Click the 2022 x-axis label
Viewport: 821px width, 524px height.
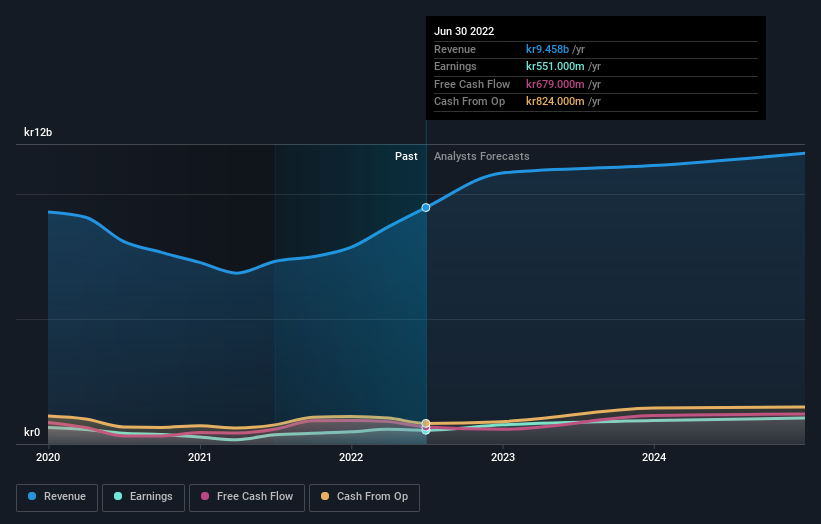tap(351, 457)
